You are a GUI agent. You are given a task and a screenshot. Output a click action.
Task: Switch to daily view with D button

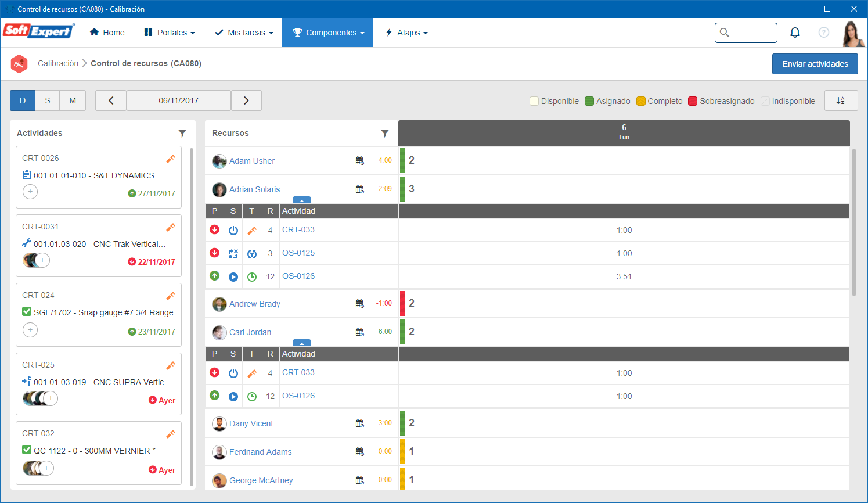[23, 100]
